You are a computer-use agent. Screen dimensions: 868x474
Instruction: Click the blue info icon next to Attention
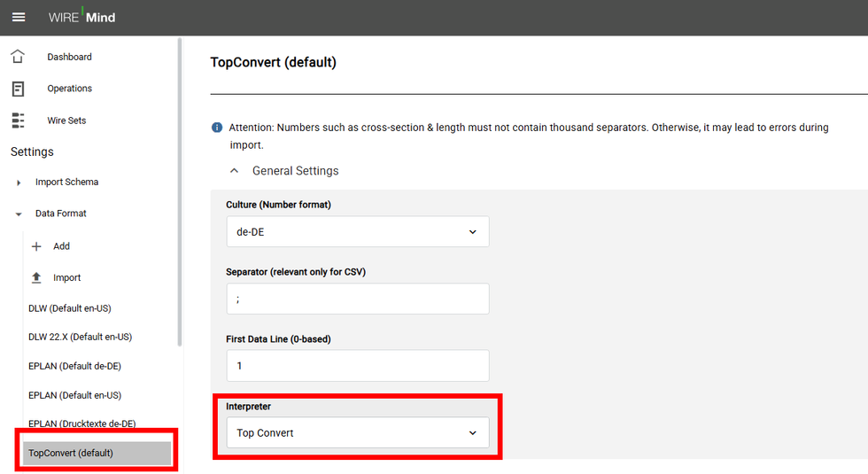point(217,128)
